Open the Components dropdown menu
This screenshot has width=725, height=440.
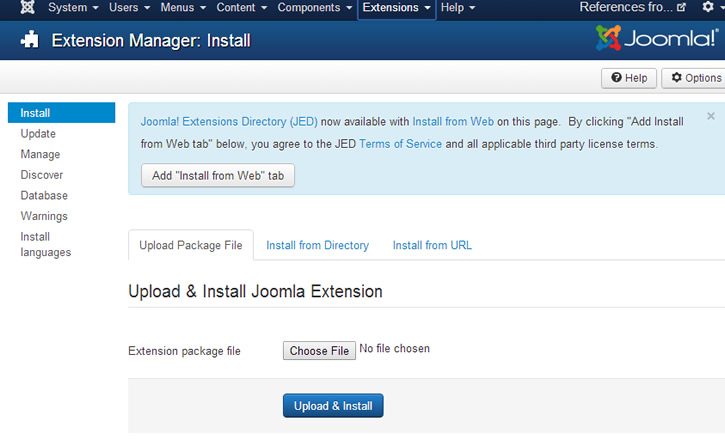pos(315,7)
